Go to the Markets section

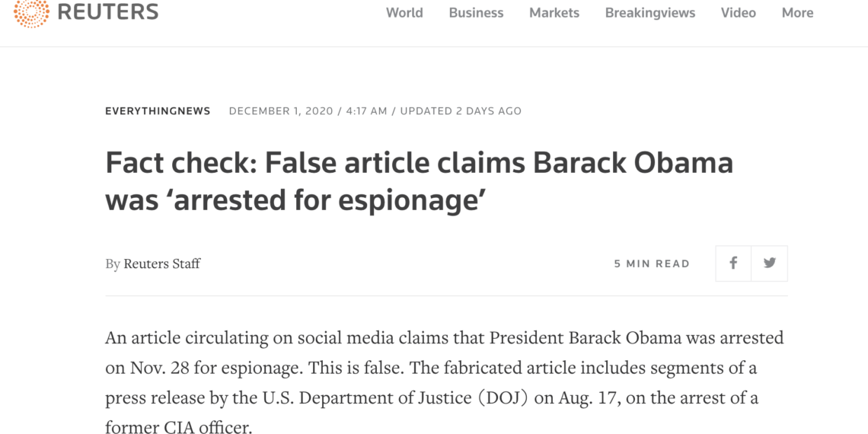554,13
